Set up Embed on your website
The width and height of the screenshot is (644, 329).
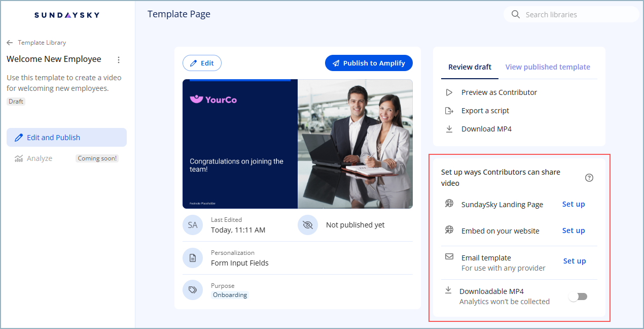pyautogui.click(x=574, y=231)
